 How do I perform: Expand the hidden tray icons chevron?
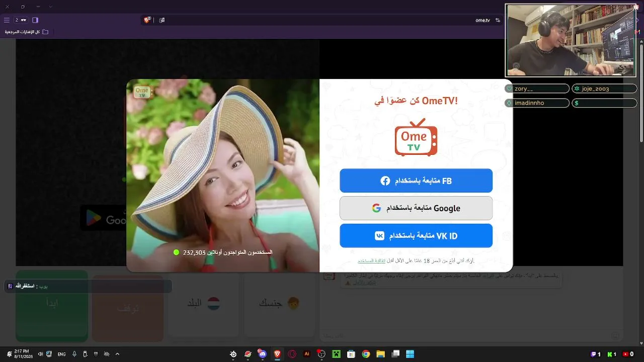117,354
